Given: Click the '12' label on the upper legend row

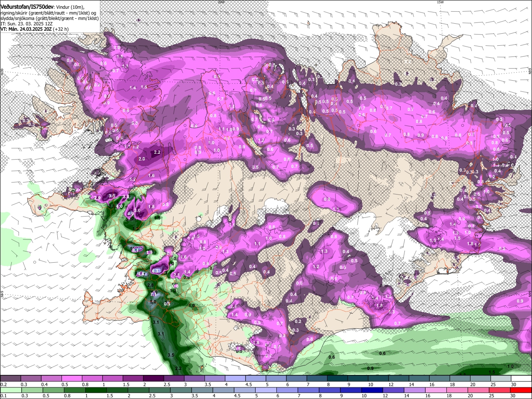Looking at the screenshot, I should coord(391,384).
